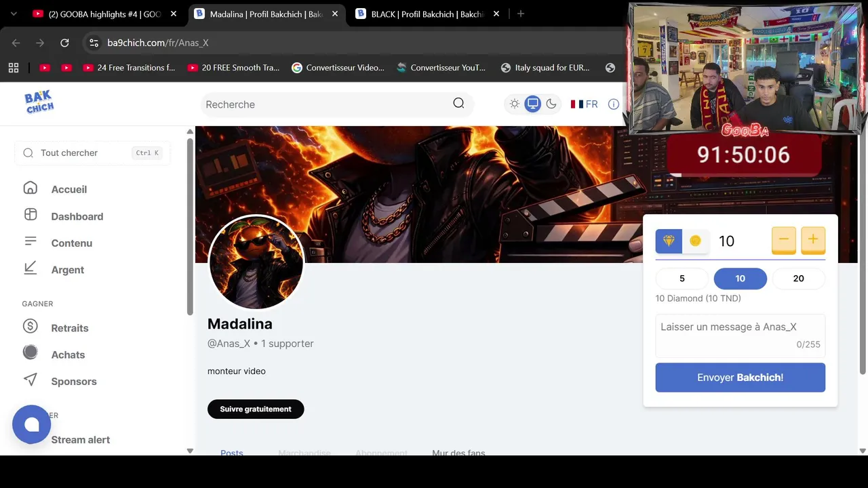Open the Contenu sidebar icon
This screenshot has height=488, width=868.
pos(30,241)
